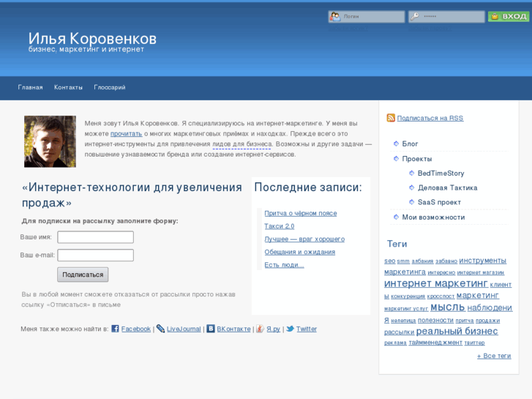The image size is (532, 399).
Task: Select the инструменты tag
Action: coord(482,261)
